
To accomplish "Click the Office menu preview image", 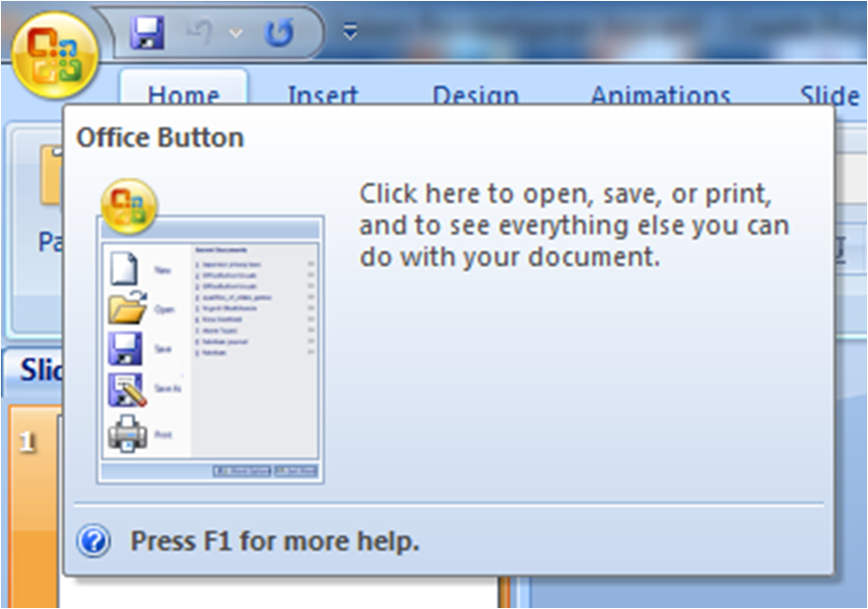I will coord(210,332).
